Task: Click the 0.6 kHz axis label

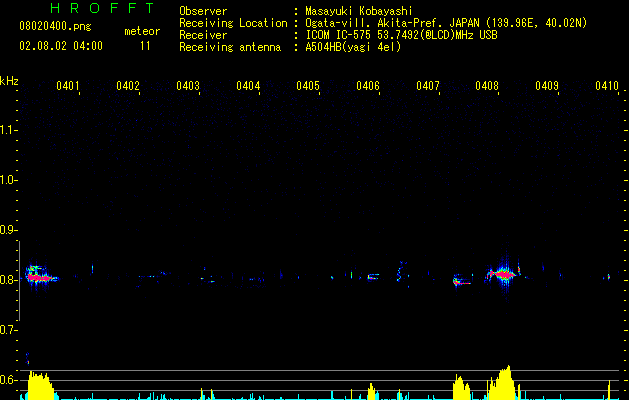Action: 8,380
